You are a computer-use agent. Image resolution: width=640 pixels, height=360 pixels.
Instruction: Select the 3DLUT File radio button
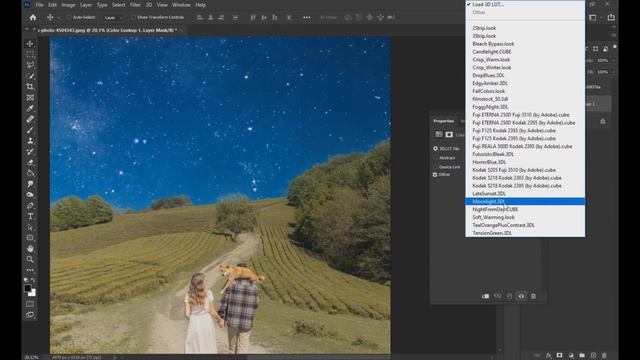(x=436, y=149)
